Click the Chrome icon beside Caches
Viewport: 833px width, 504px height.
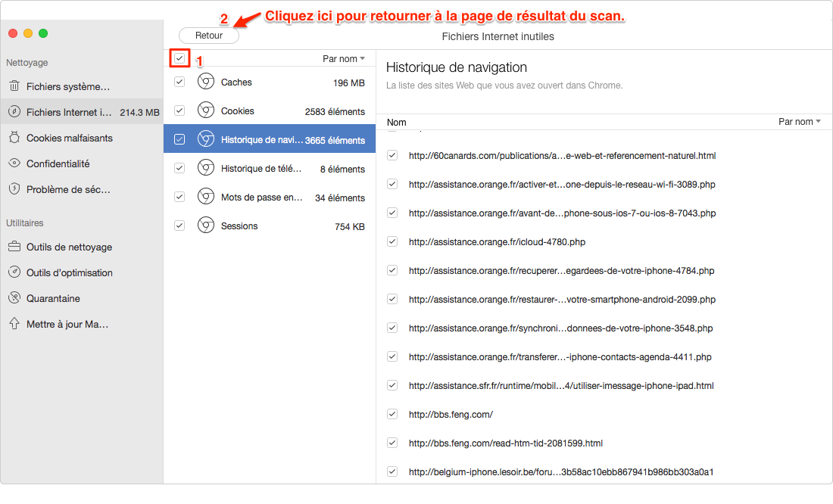tap(205, 82)
